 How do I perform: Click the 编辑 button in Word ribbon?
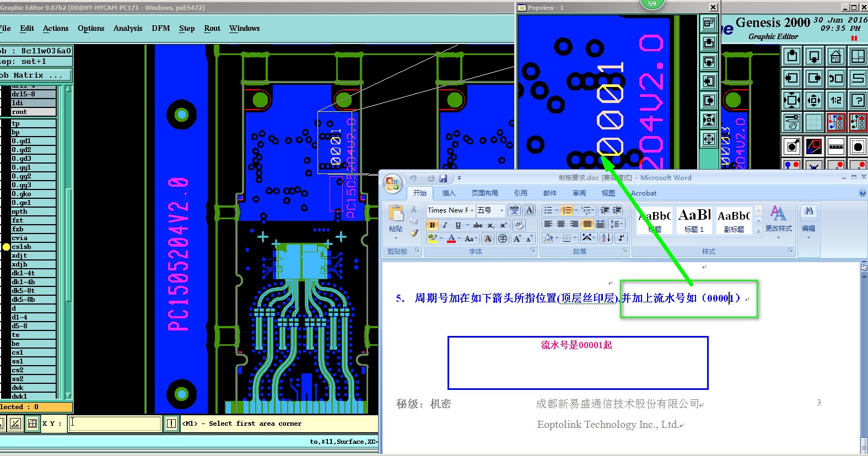pyautogui.click(x=808, y=221)
